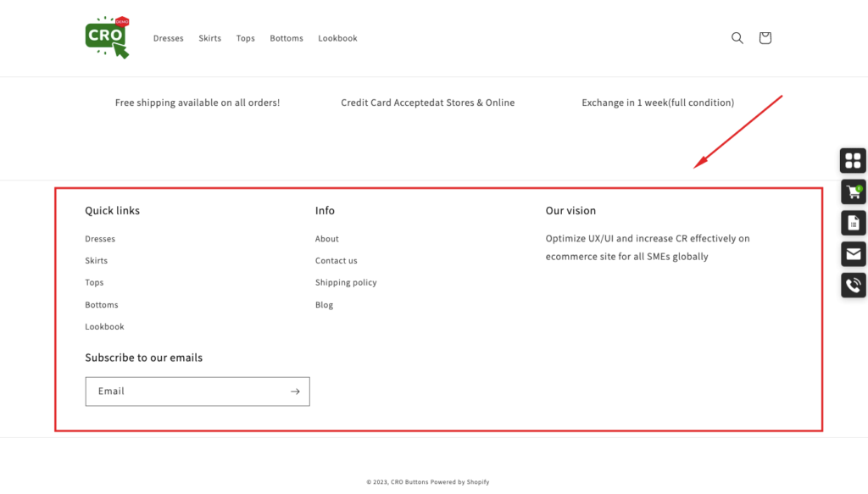This screenshot has height=494, width=868.
Task: Click the Dresses link under Quick links
Action: [100, 239]
